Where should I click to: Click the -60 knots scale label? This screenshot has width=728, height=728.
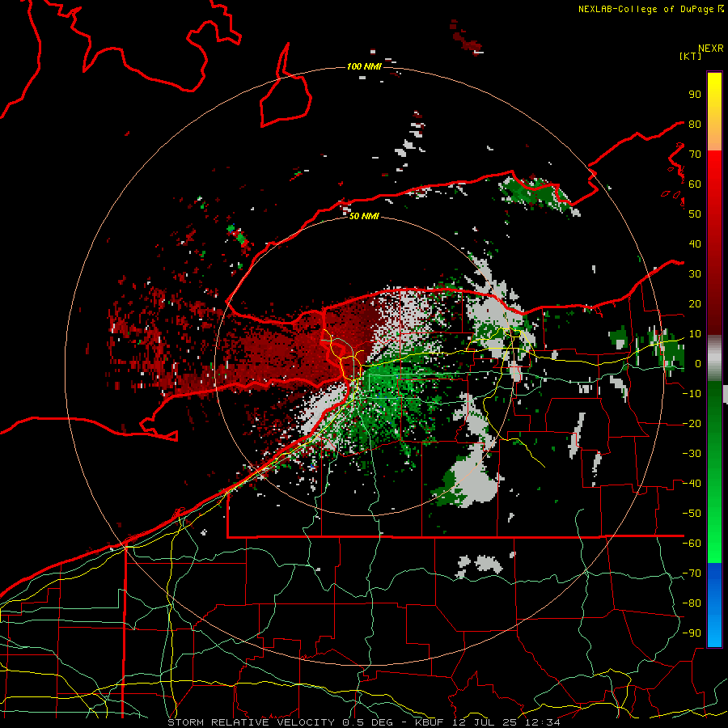(x=692, y=544)
